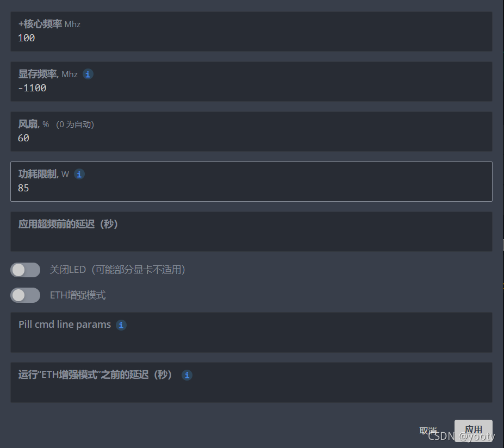
Task: Click the 显存频率 field showing -1100
Action: coord(251,82)
